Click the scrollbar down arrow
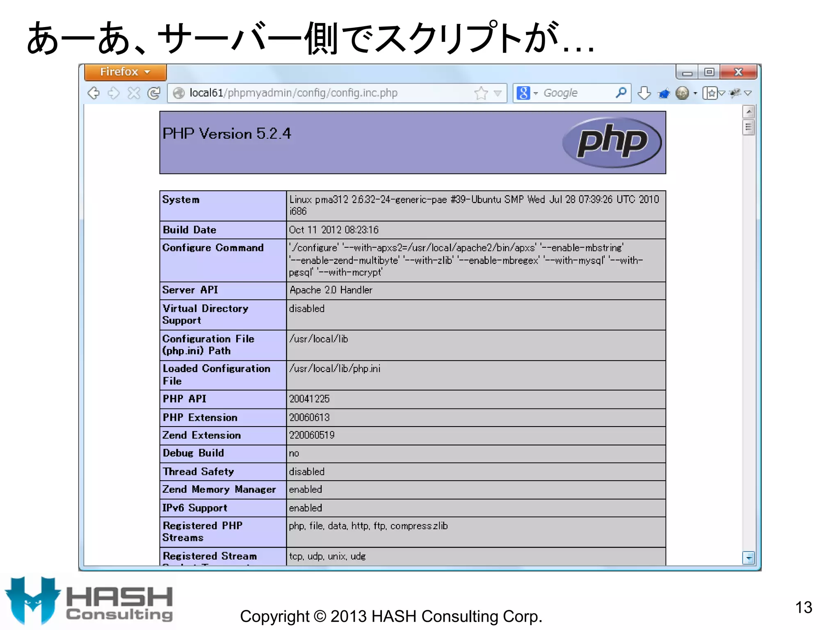This screenshot has height=630, width=840. (x=749, y=558)
